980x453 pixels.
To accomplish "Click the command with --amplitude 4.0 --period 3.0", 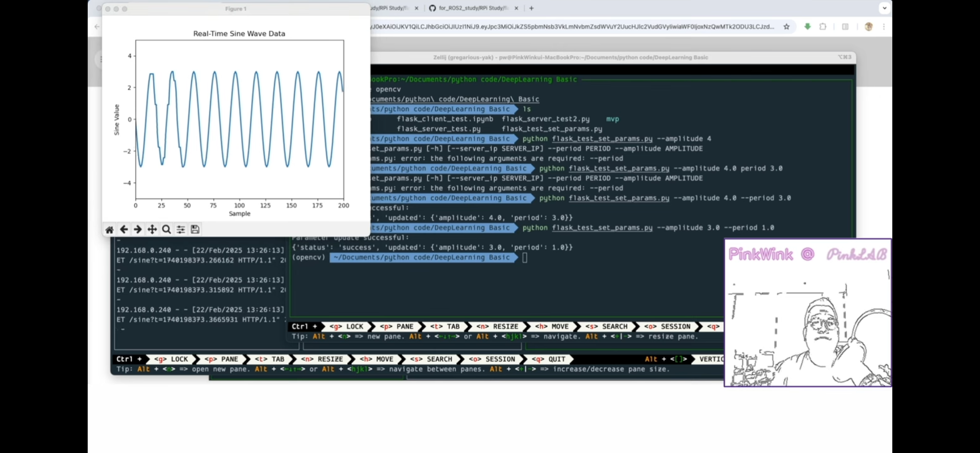I will pos(665,198).
